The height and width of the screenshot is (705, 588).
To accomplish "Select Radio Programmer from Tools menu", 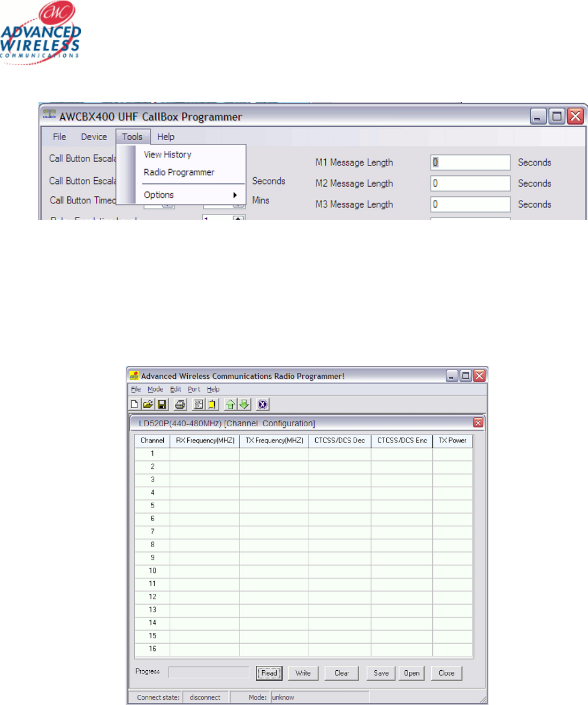I will click(x=181, y=172).
